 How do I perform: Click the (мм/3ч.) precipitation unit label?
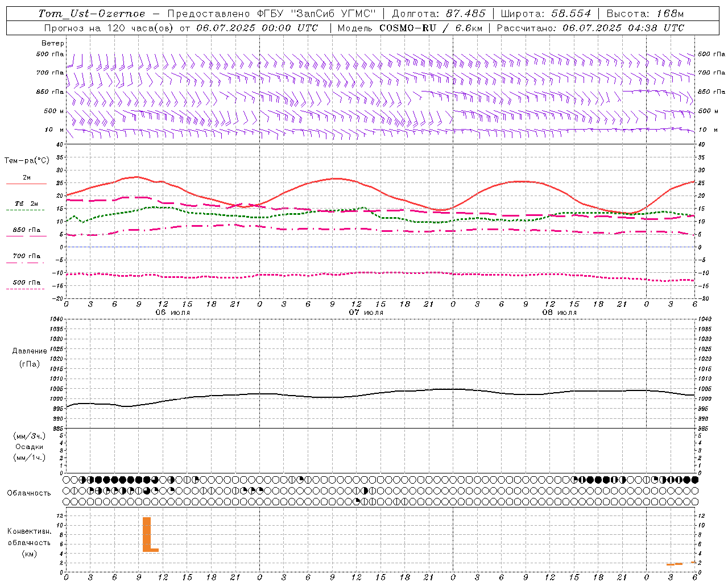click(30, 436)
